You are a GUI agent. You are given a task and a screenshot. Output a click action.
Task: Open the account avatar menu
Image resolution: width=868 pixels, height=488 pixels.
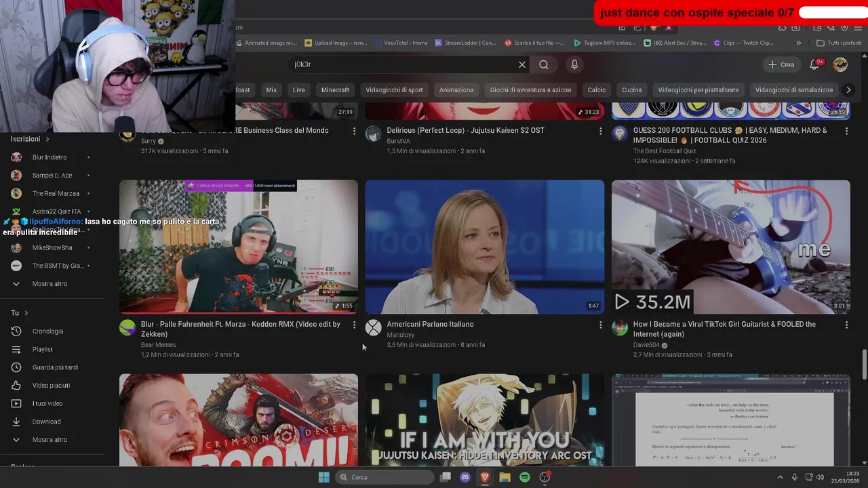click(840, 64)
